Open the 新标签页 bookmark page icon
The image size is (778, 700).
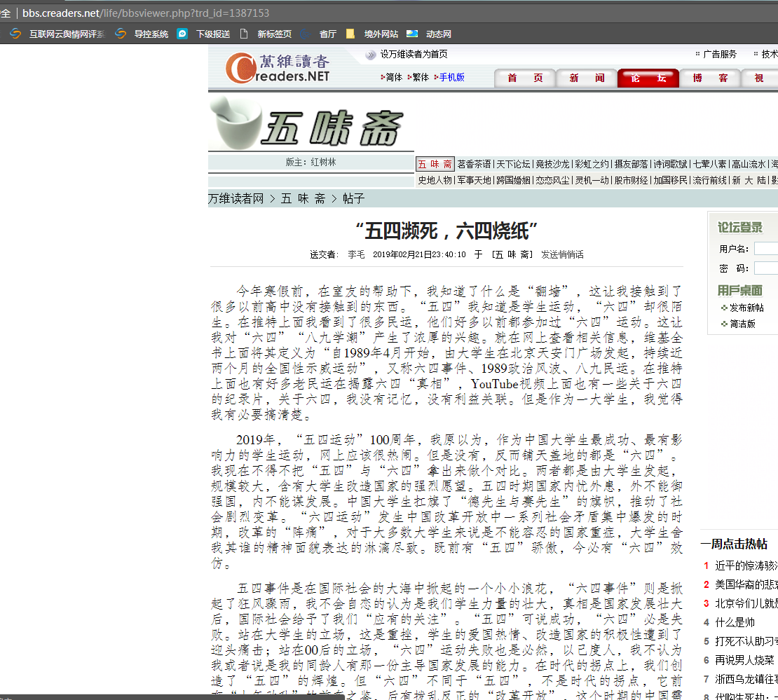(244, 34)
